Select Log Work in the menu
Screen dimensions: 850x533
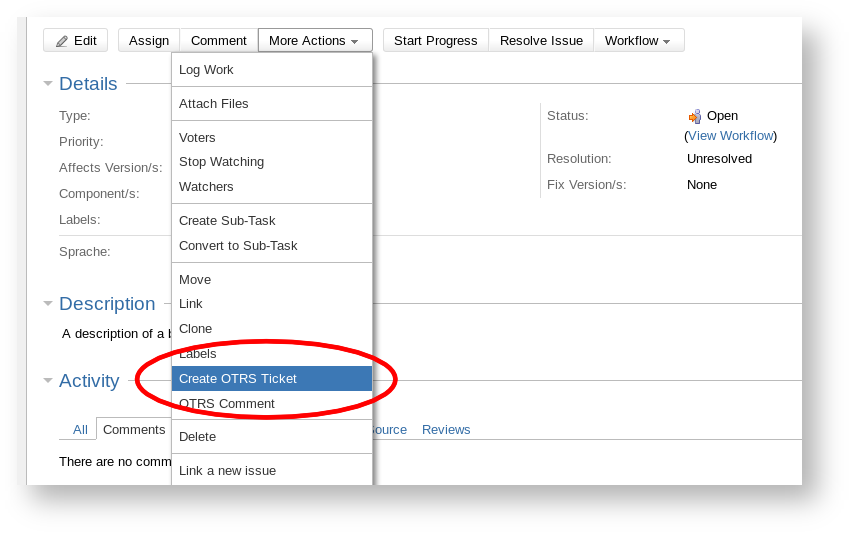click(x=206, y=70)
